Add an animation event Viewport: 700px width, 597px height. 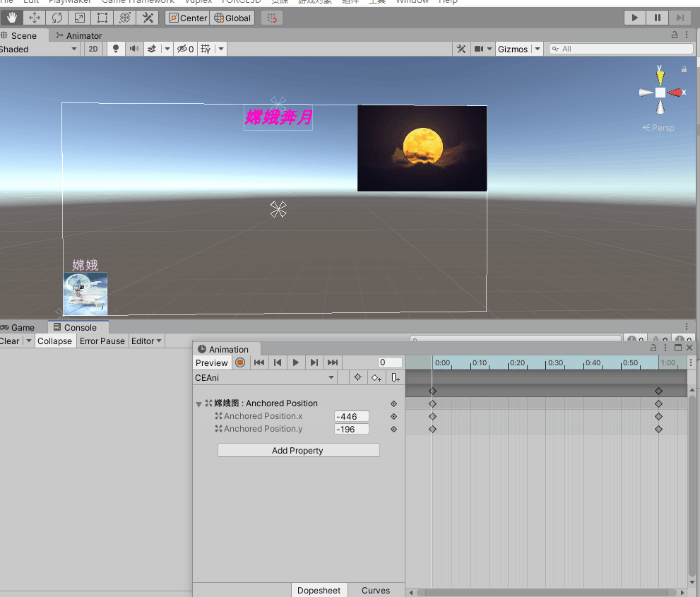click(396, 378)
